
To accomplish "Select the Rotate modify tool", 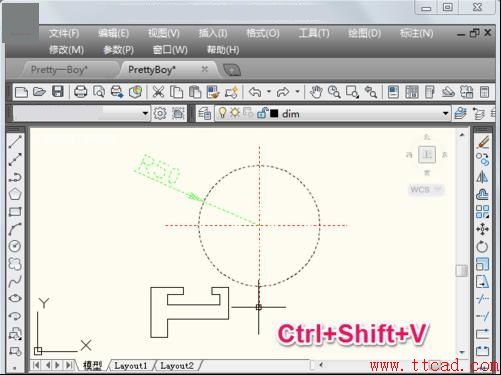I will (x=482, y=247).
